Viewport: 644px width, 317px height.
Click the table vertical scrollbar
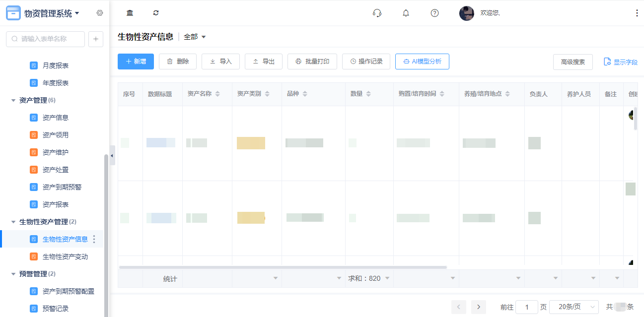point(636,118)
